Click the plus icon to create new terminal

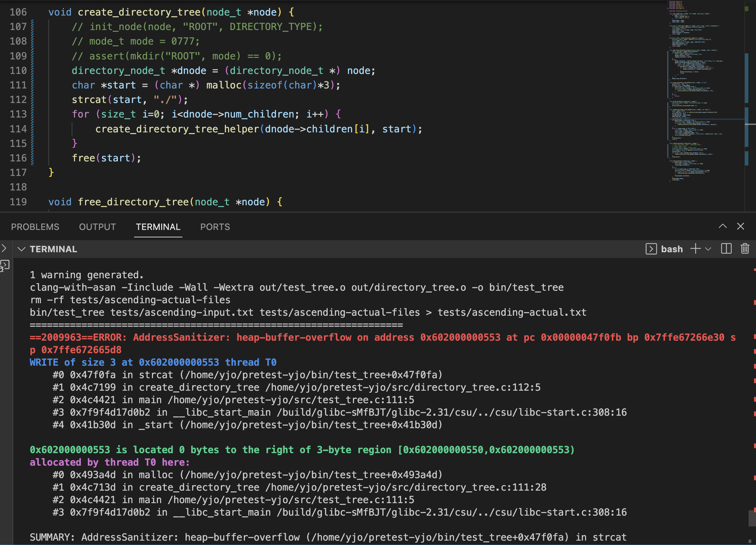(x=695, y=249)
